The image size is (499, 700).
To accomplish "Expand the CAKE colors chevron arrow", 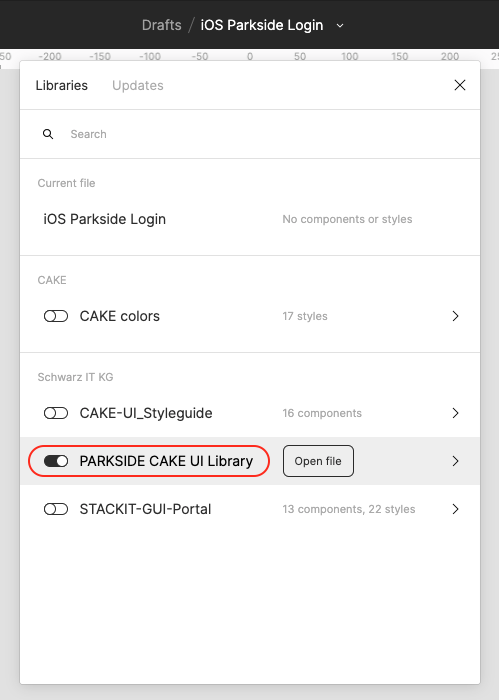I will point(455,316).
